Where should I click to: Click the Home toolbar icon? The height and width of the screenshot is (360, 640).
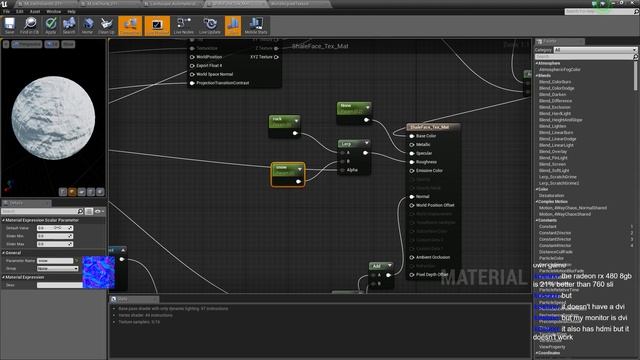87,26
